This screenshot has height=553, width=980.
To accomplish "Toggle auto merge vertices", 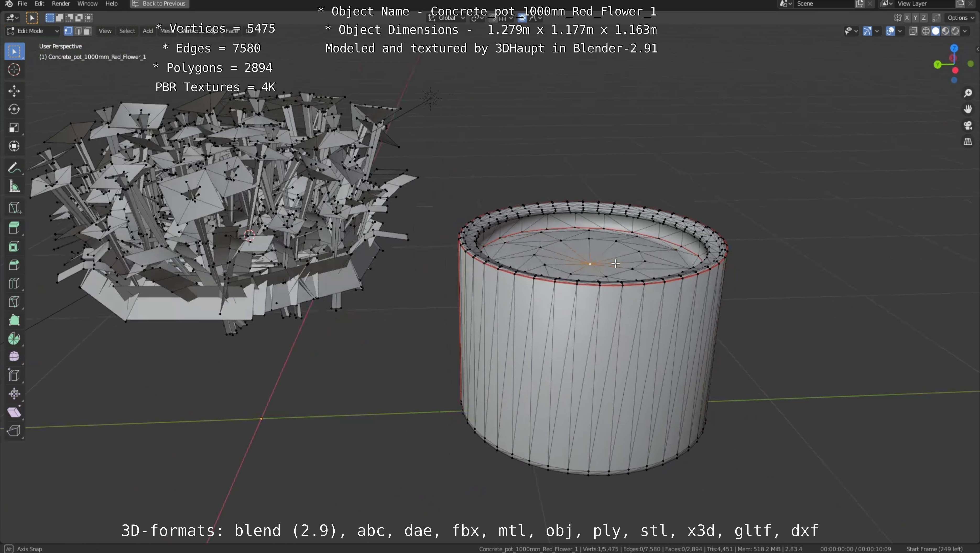I will (936, 18).
